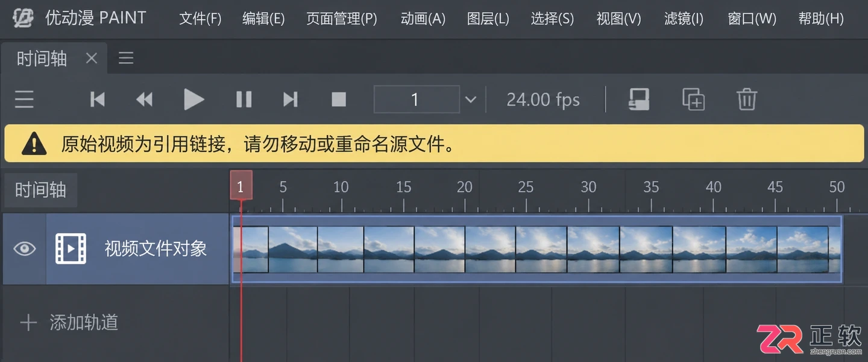Click the current frame number field
This screenshot has height=362, width=868.
point(417,99)
